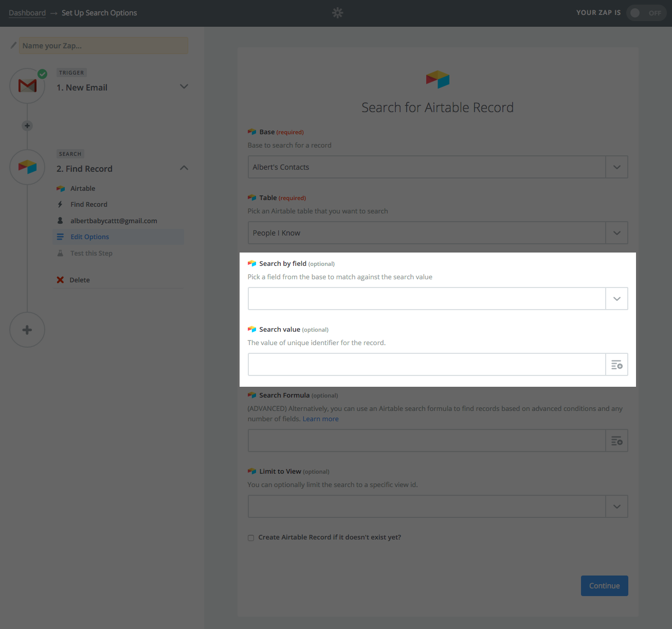The width and height of the screenshot is (672, 629).
Task: Click the Search Formula input field
Action: tap(427, 441)
